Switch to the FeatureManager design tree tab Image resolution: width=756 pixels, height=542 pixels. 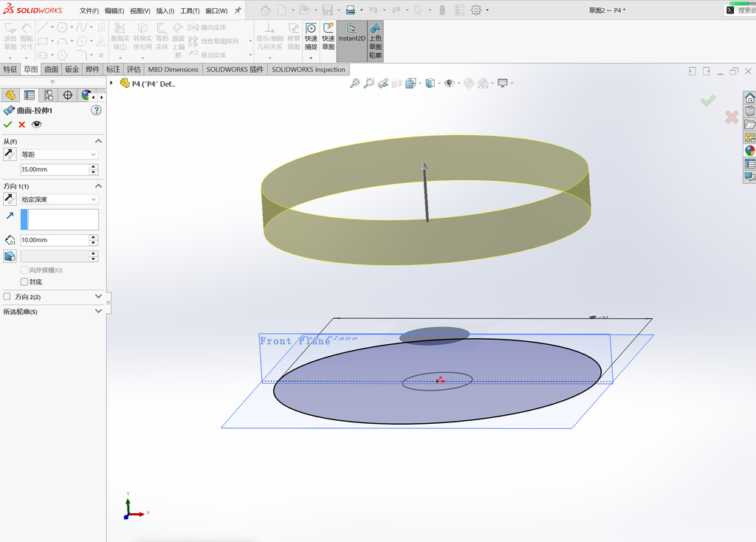click(x=10, y=95)
